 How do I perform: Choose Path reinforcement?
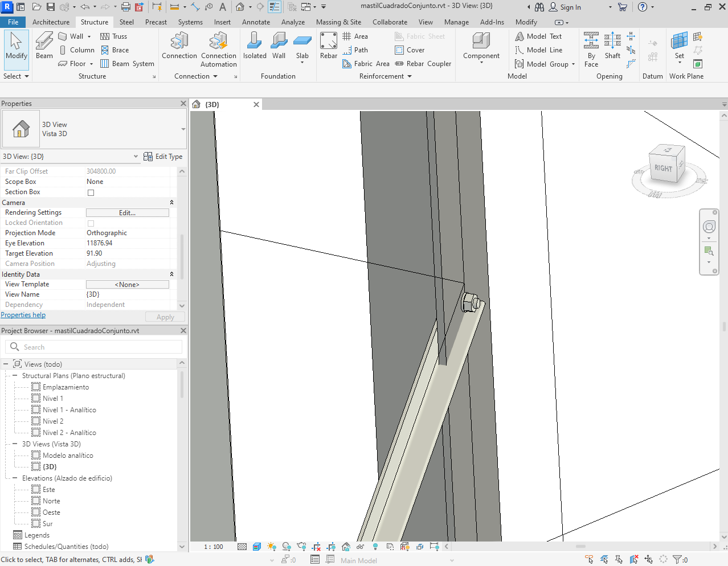355,50
